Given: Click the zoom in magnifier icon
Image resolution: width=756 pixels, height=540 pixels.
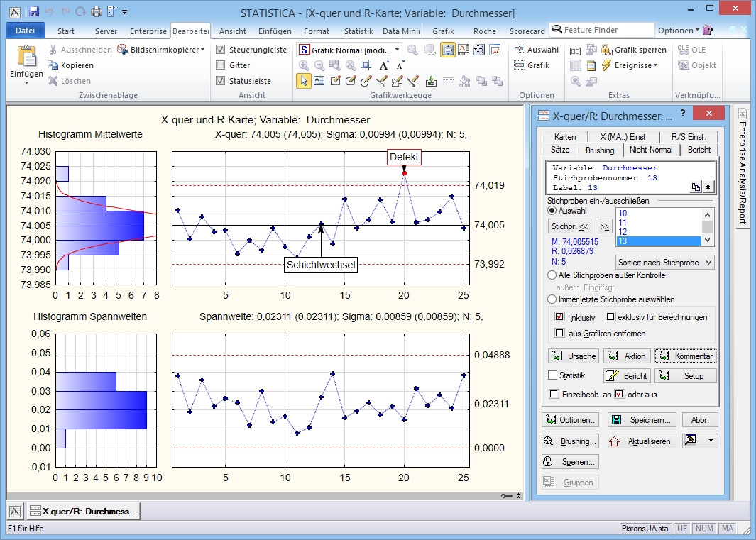Looking at the screenshot, I should 304,65.
